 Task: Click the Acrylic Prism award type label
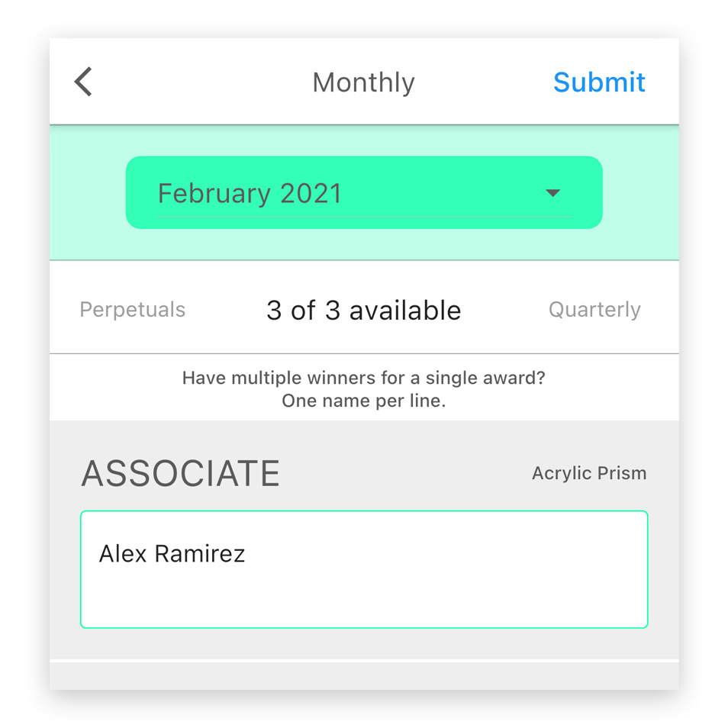coord(589,473)
